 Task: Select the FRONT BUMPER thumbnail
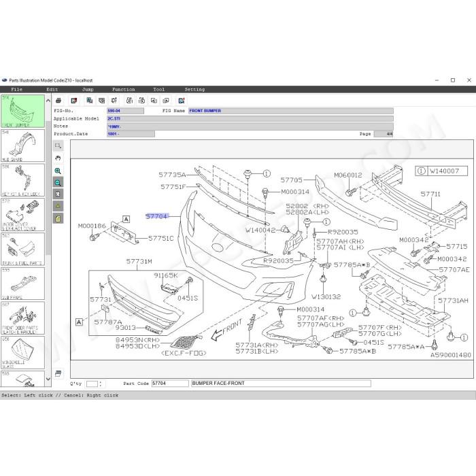22,111
